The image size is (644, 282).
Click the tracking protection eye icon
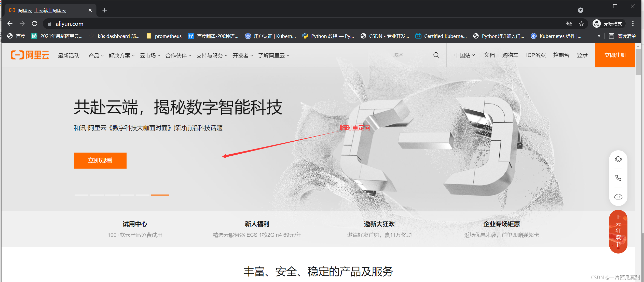point(569,24)
